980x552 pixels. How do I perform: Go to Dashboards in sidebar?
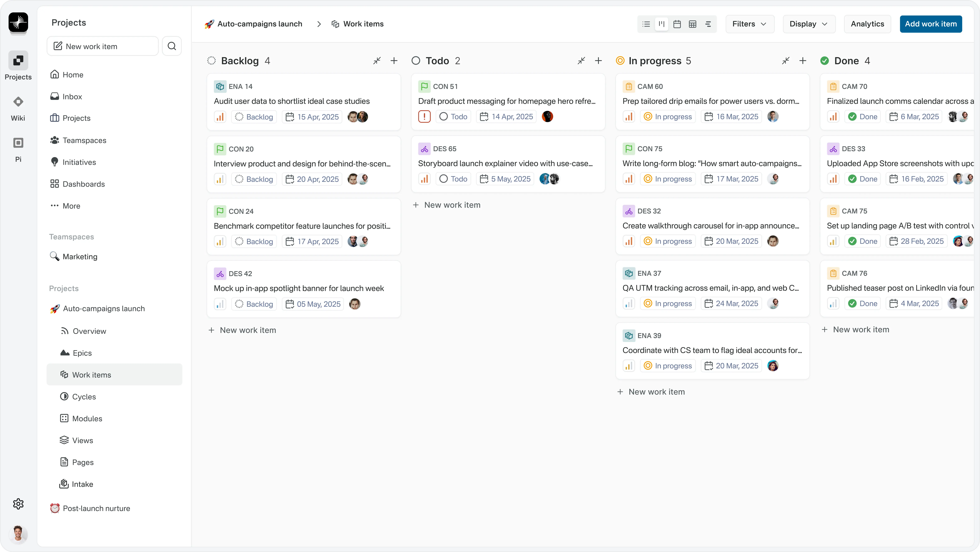pyautogui.click(x=83, y=184)
